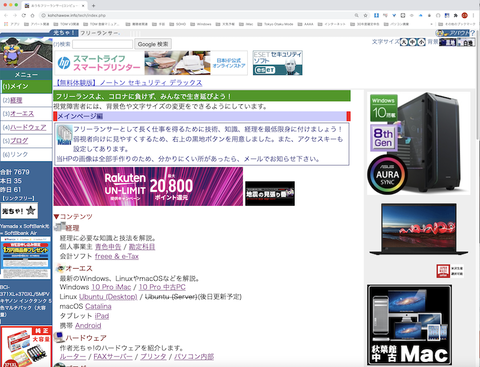The height and width of the screenshot is (367, 480).
Task: Select (1)メイン in the side menu
Action: tap(26, 86)
